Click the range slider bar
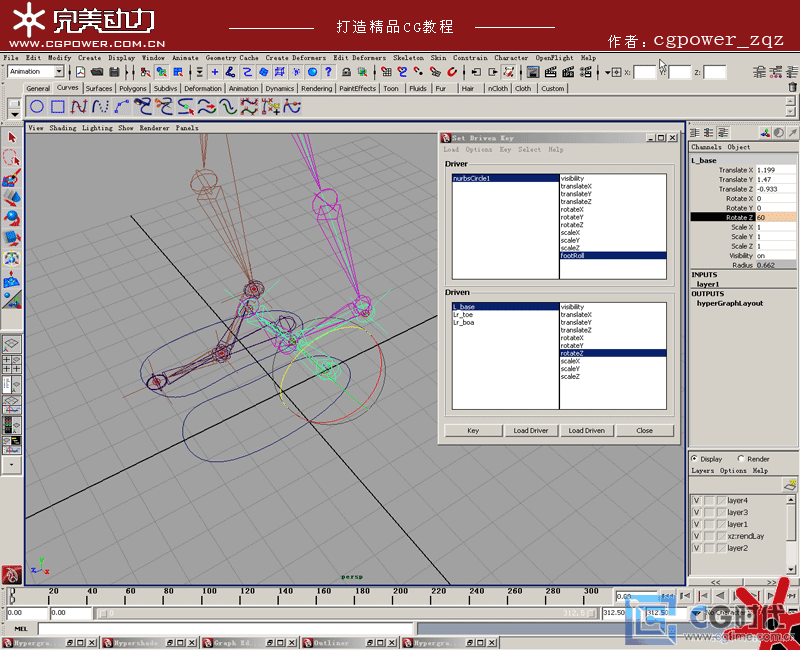Image resolution: width=800 pixels, height=650 pixels. tap(349, 613)
